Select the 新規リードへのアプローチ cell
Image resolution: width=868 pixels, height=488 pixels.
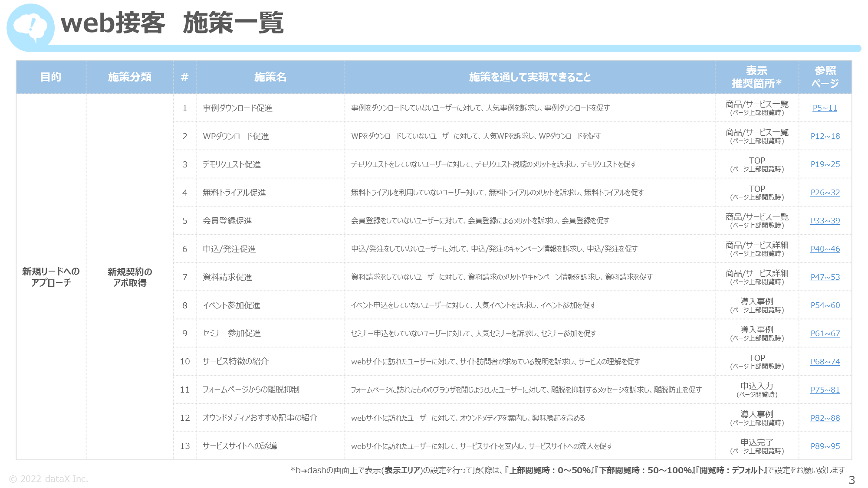[x=51, y=277]
